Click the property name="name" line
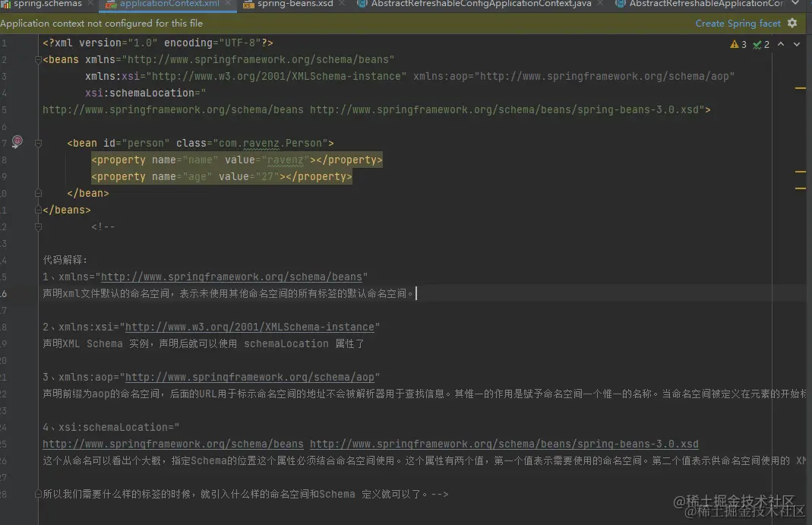Image resolution: width=812 pixels, height=525 pixels. tap(237, 160)
